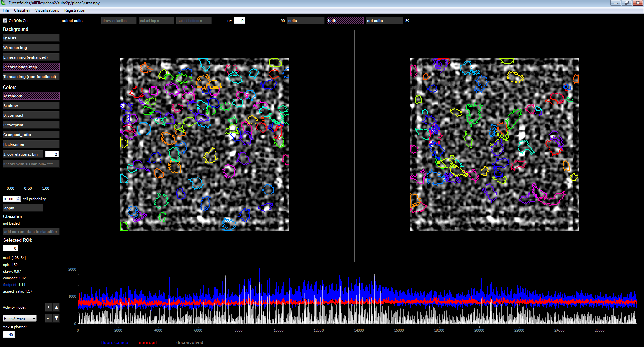Toggle the fluorescence trace display
The image size is (644, 347).
pos(115,342)
